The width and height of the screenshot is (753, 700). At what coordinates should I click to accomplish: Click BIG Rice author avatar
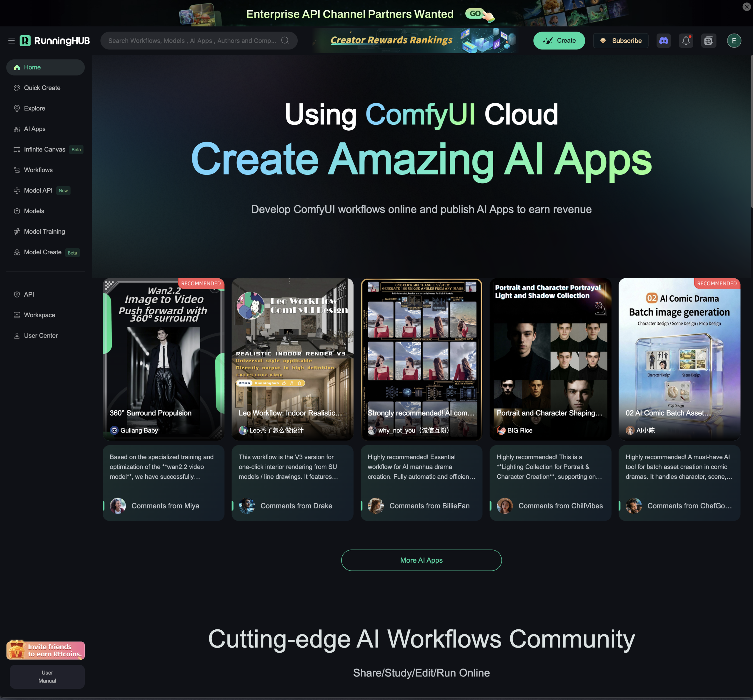click(x=501, y=430)
